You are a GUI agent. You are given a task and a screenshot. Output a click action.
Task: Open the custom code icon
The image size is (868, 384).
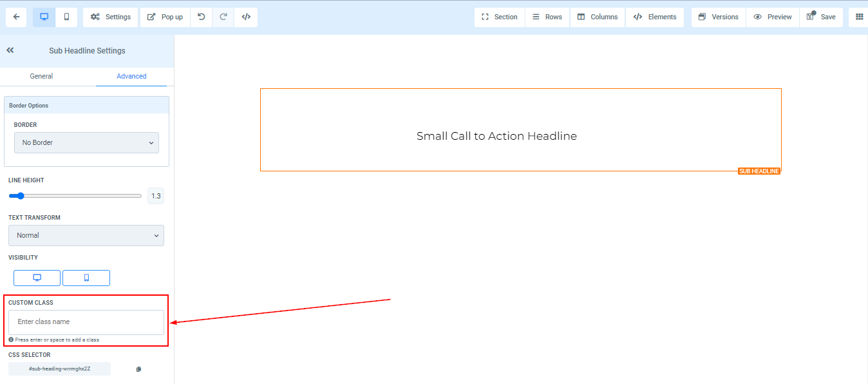pos(246,17)
